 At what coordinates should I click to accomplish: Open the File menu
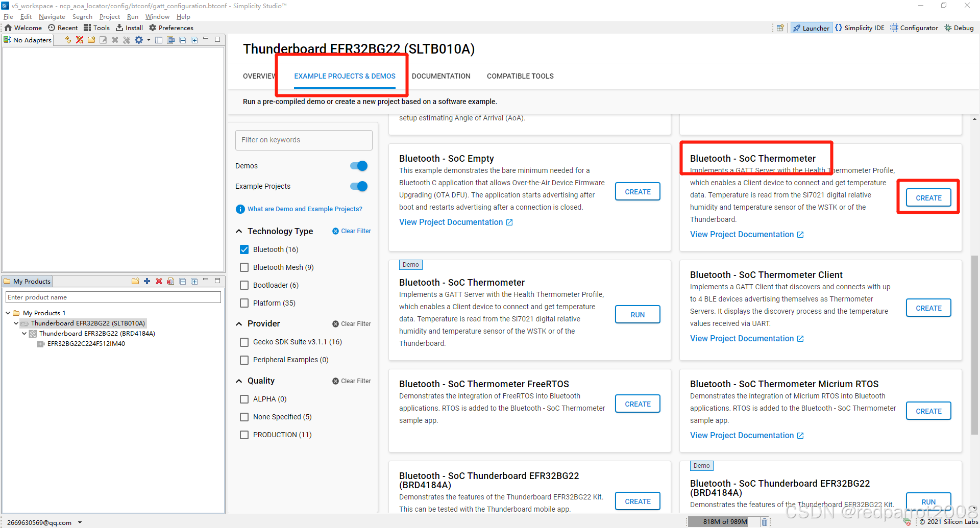pyautogui.click(x=8, y=17)
